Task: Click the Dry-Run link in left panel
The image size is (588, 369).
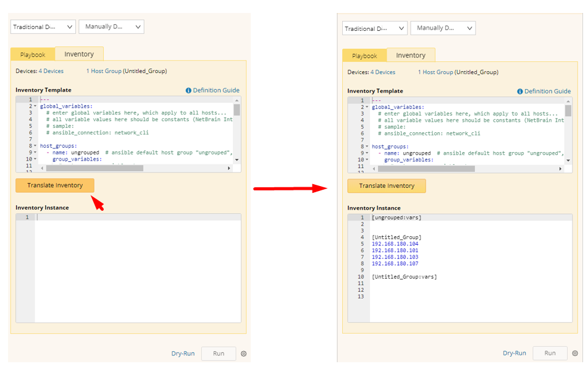Action: tap(183, 354)
